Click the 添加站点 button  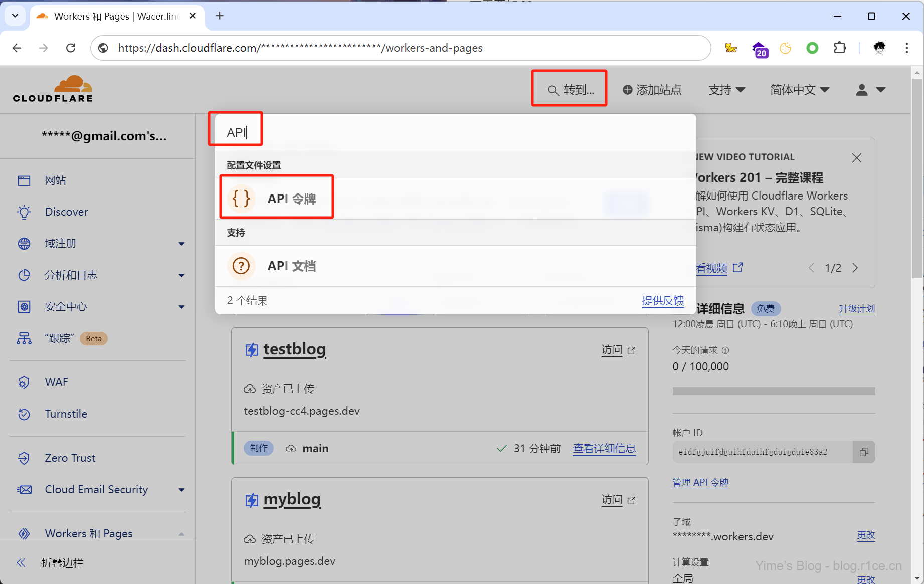click(652, 90)
